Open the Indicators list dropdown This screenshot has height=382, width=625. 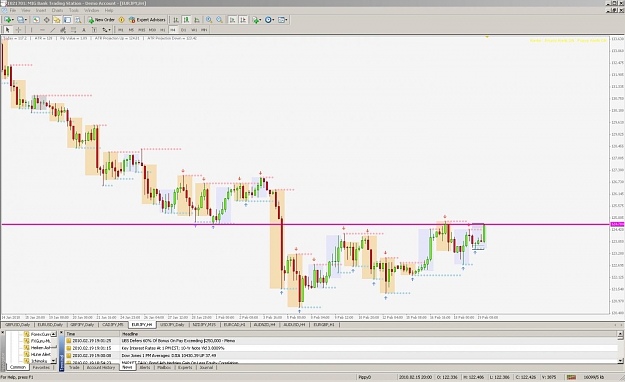coord(257,20)
